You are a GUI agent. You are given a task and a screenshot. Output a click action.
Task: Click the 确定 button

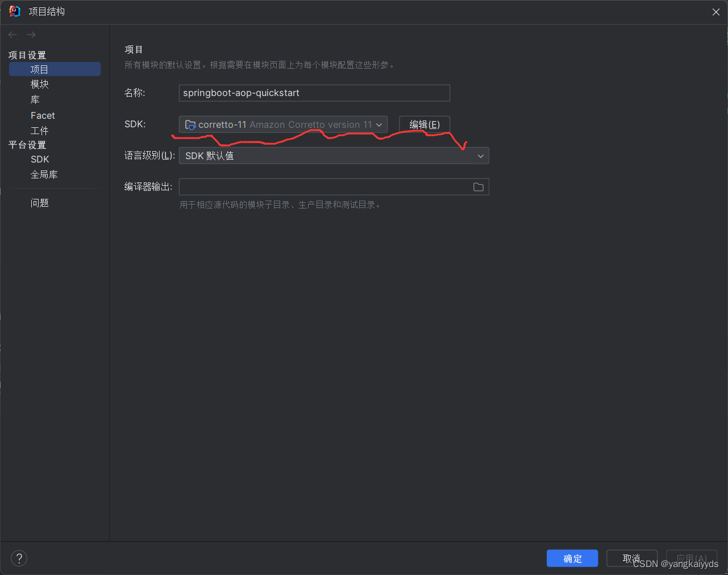pyautogui.click(x=572, y=559)
